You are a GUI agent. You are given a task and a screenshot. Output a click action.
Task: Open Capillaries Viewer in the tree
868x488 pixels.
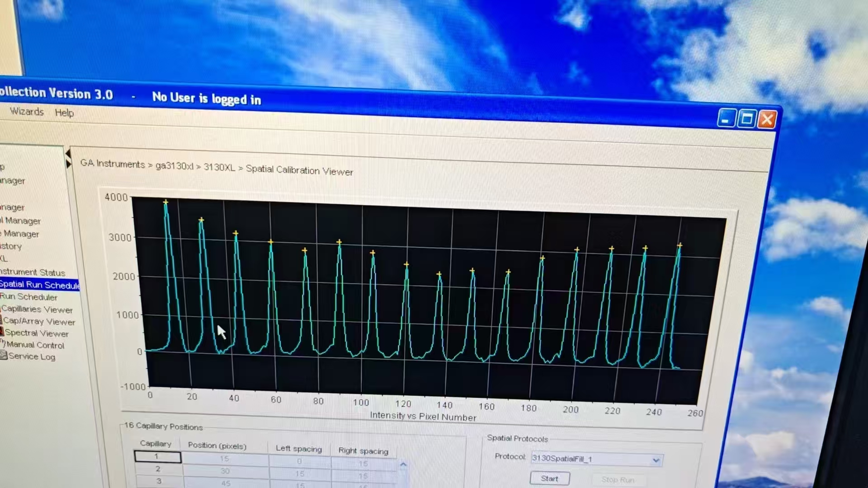[x=37, y=310]
